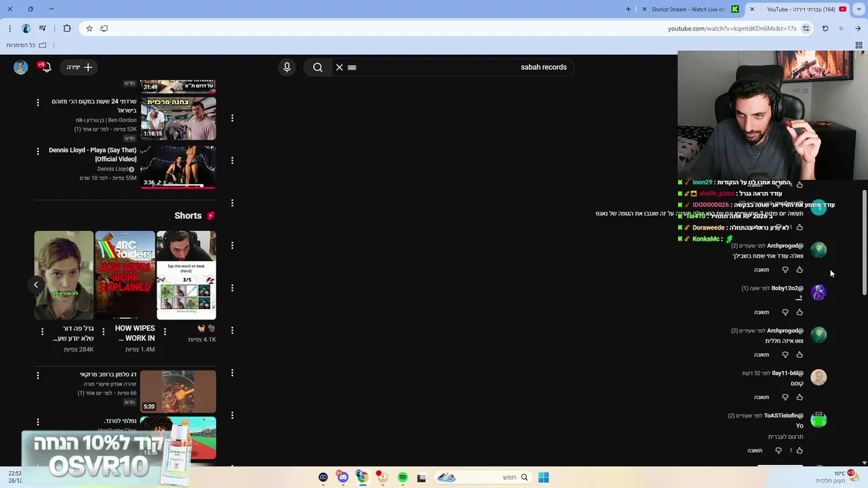Reply to the llay11-b6i comment

762,397
